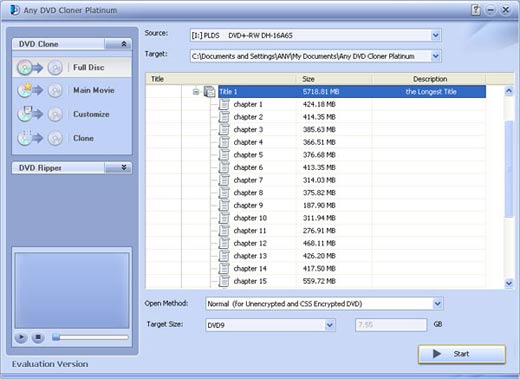Image resolution: width=520 pixels, height=379 pixels.
Task: Play the preview video
Action: click(21, 338)
